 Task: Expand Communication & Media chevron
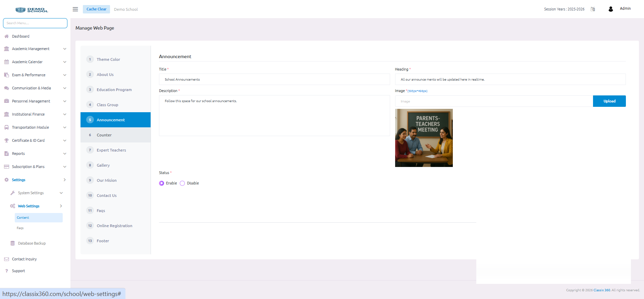(x=65, y=88)
